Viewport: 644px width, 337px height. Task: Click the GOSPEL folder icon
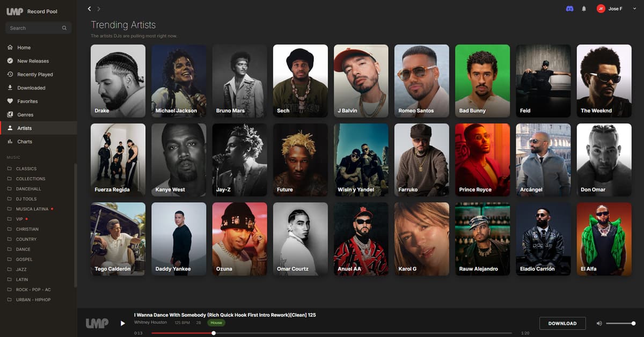(x=9, y=259)
